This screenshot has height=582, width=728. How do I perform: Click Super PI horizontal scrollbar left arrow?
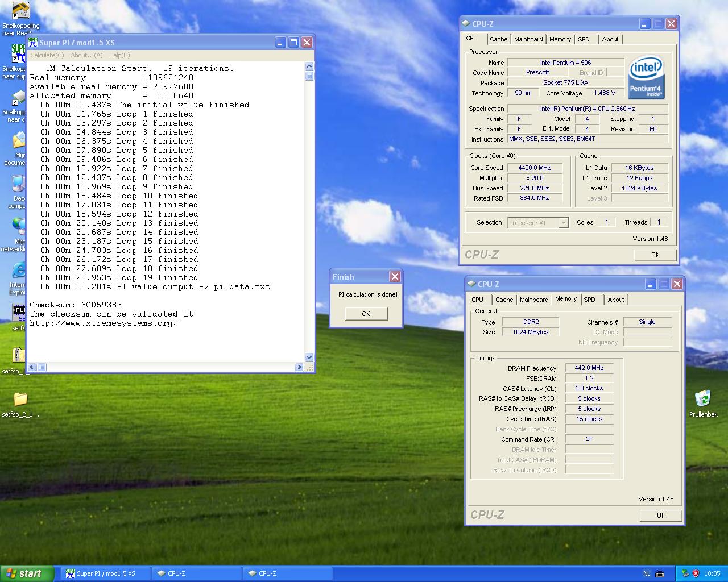point(32,367)
